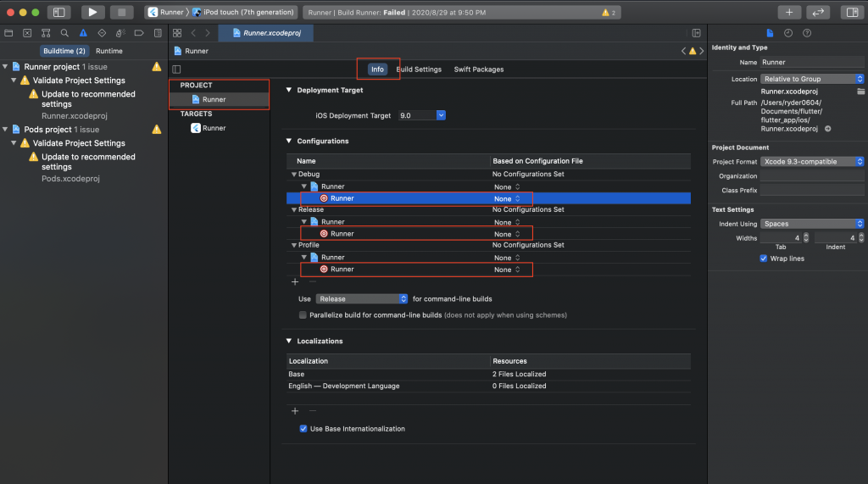Show the Test navigator diamond icon

click(102, 33)
